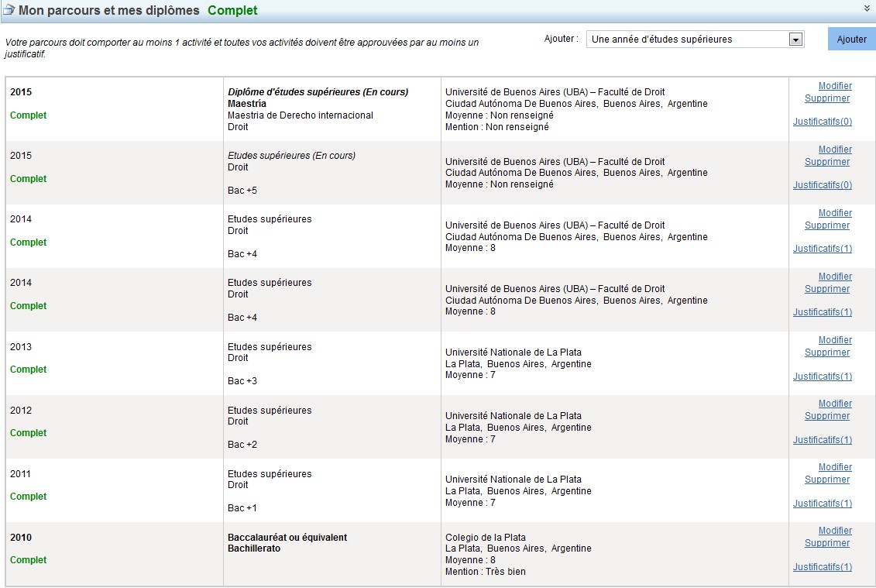Viewport: 876px width, 588px height.
Task: Delete the 2015 Bac +5 entry
Action: pos(827,162)
